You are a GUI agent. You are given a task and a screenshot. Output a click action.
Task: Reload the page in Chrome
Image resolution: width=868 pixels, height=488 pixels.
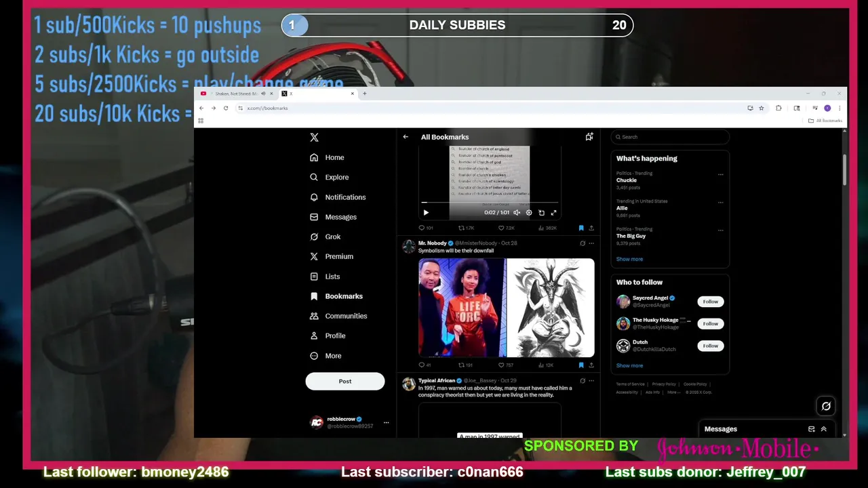226,108
